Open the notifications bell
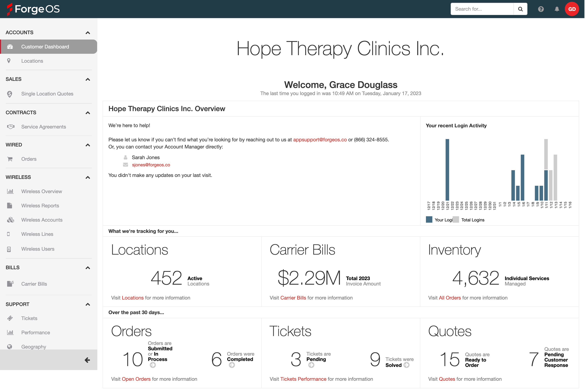This screenshot has height=392, width=585. tap(557, 9)
